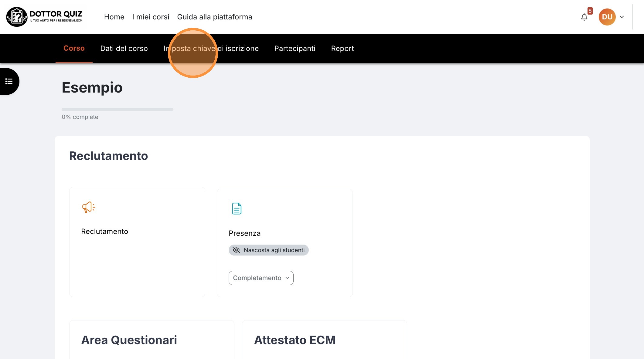This screenshot has width=644, height=359.
Task: Open the notifications bell
Action: pyautogui.click(x=584, y=17)
